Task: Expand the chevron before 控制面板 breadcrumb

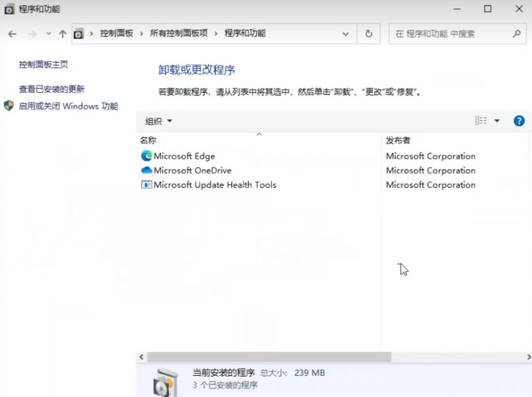Action: (92, 33)
